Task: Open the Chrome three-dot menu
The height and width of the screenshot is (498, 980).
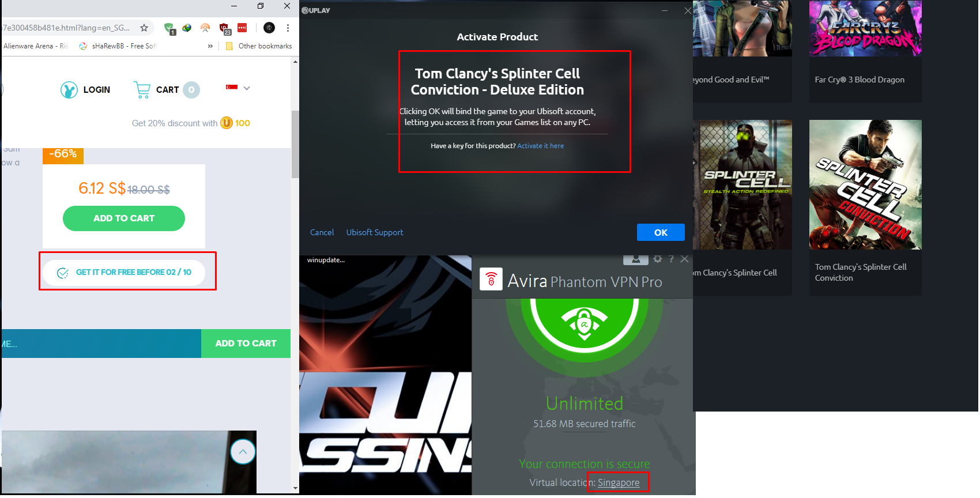Action: tap(288, 28)
